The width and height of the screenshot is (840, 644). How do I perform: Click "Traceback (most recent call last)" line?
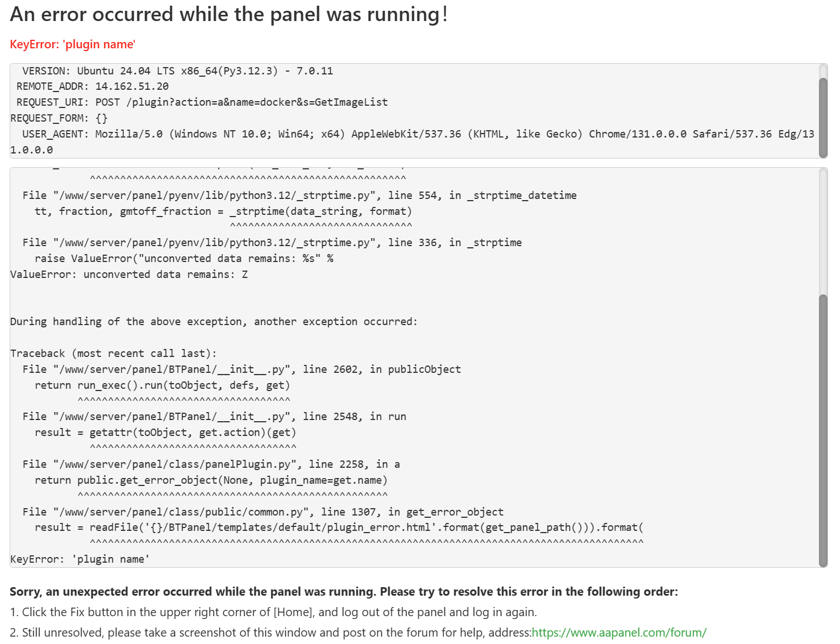(x=113, y=354)
